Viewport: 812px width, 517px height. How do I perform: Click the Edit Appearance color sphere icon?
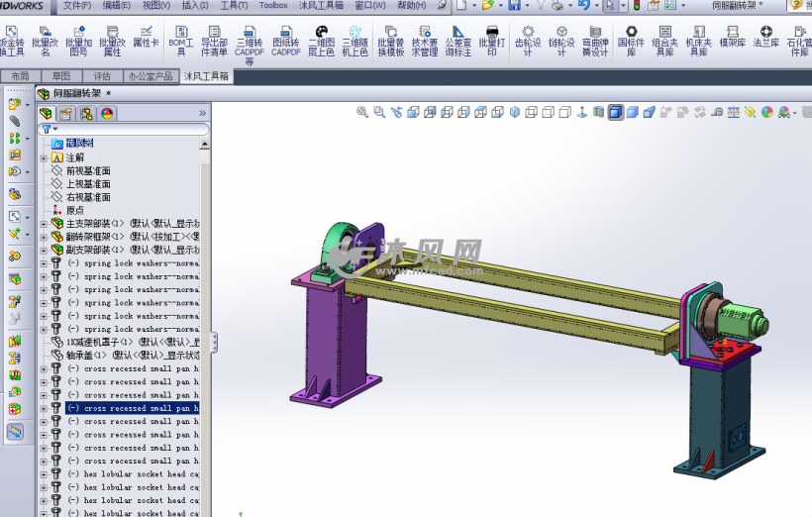(766, 113)
